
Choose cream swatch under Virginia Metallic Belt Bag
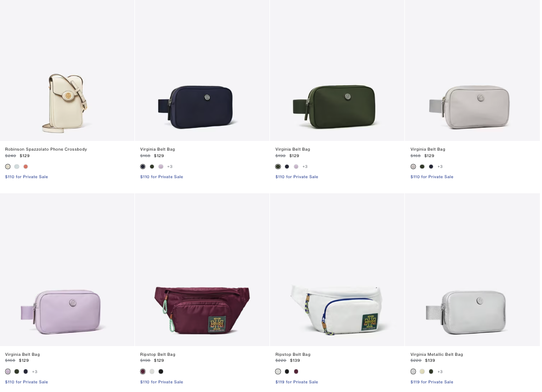point(422,371)
